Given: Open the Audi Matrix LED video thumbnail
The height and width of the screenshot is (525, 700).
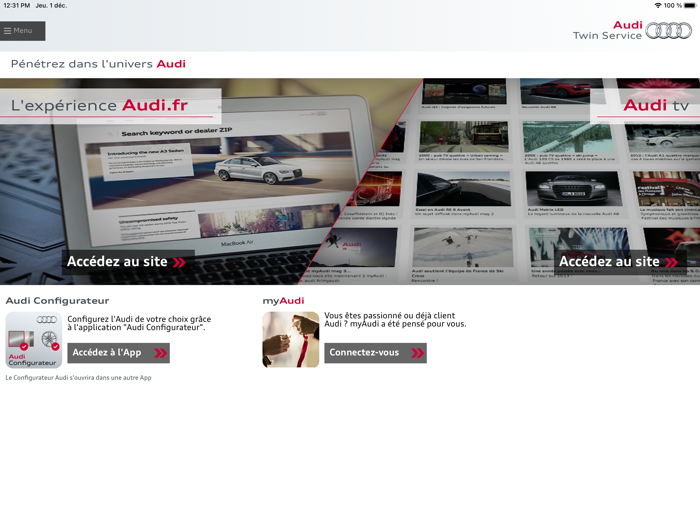Looking at the screenshot, I should pos(573,188).
